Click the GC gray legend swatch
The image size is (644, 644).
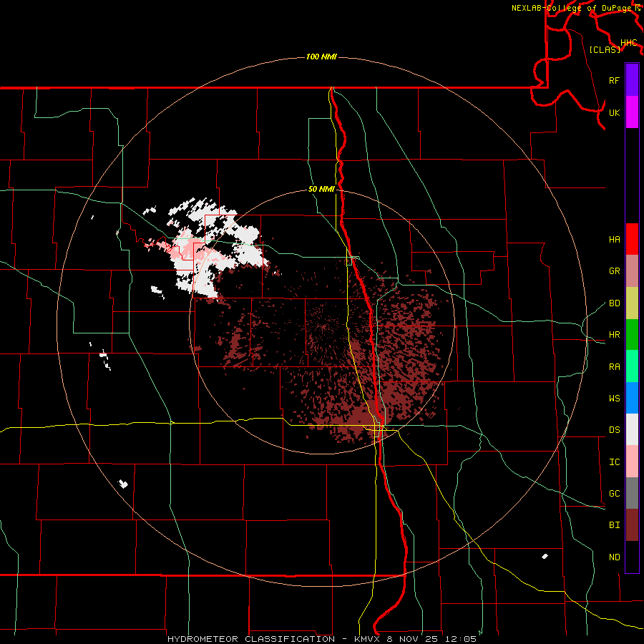[x=632, y=493]
